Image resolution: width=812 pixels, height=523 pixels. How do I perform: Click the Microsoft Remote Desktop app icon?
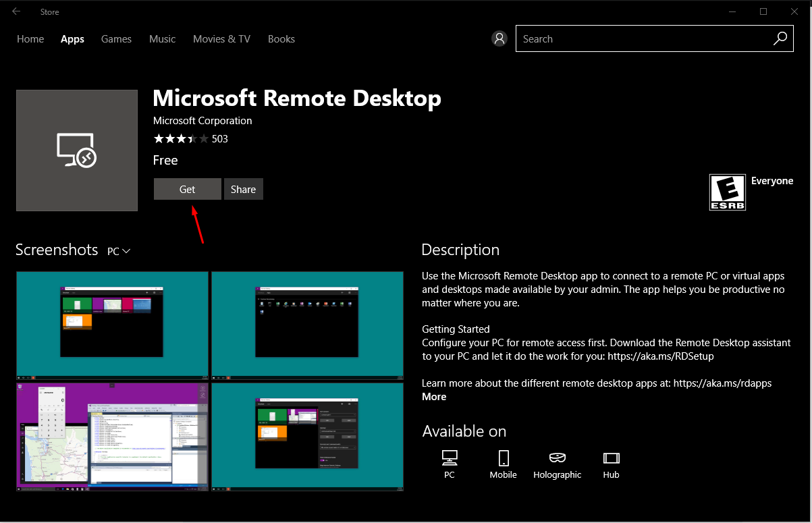[77, 150]
